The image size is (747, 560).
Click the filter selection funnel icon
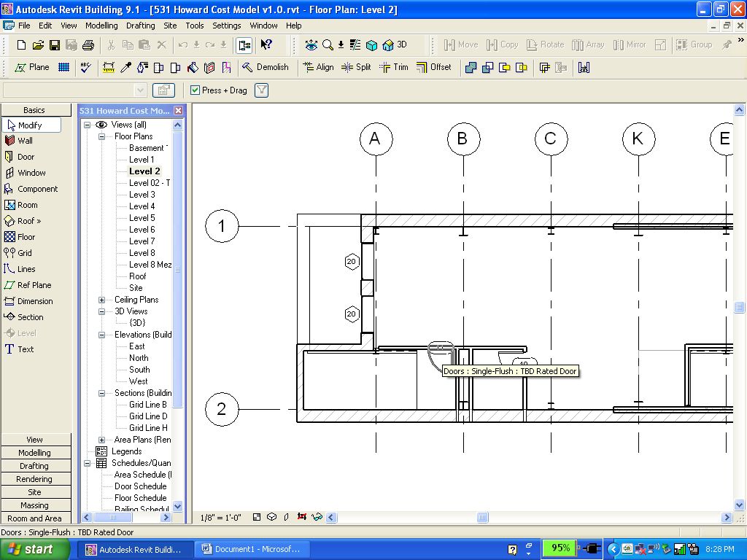click(x=262, y=90)
